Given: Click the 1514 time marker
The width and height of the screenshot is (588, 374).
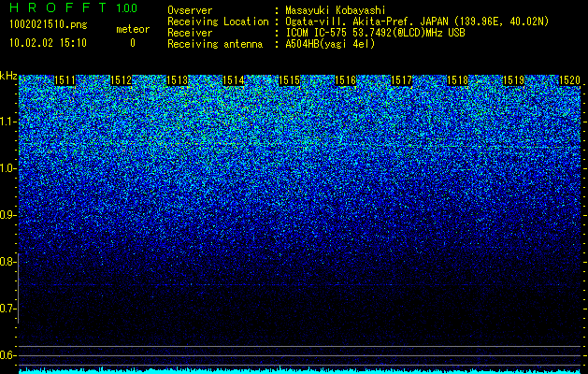Looking at the screenshot, I should point(234,80).
